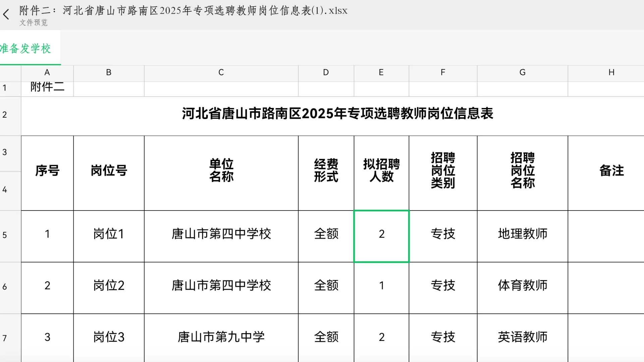Click the file name title at top
This screenshot has height=362, width=644.
tap(183, 11)
